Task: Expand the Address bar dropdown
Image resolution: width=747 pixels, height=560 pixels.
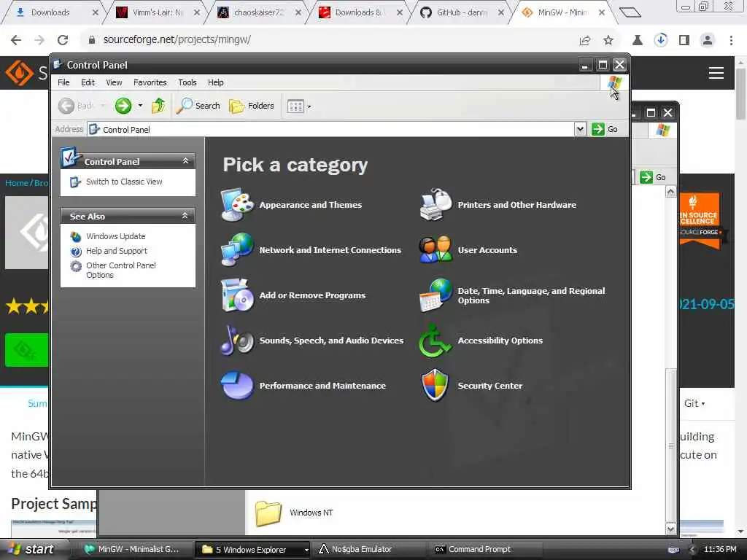Action: [x=580, y=129]
